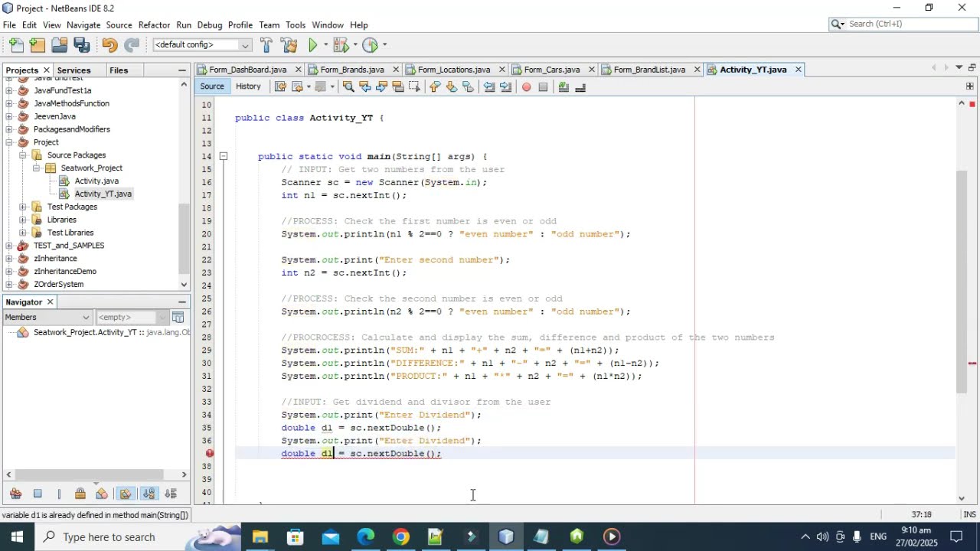Toggle Show Non-Public Members lock icon
The image size is (980, 551).
pyautogui.click(x=80, y=494)
